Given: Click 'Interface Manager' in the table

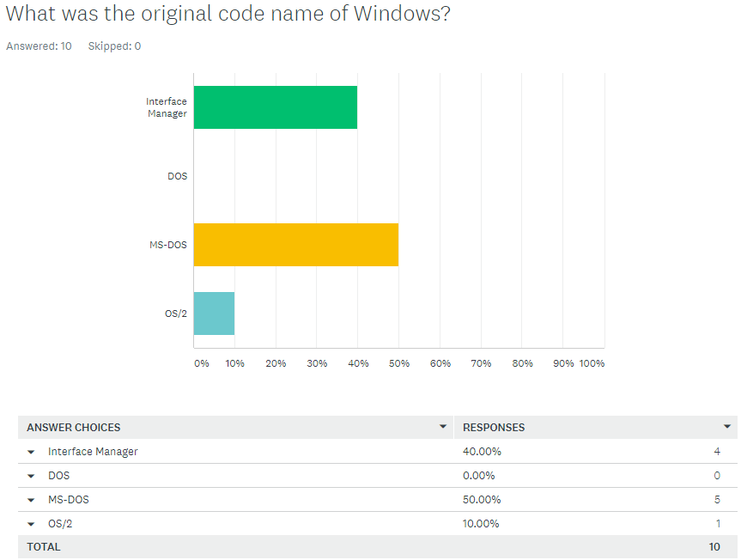Looking at the screenshot, I should click(93, 452).
